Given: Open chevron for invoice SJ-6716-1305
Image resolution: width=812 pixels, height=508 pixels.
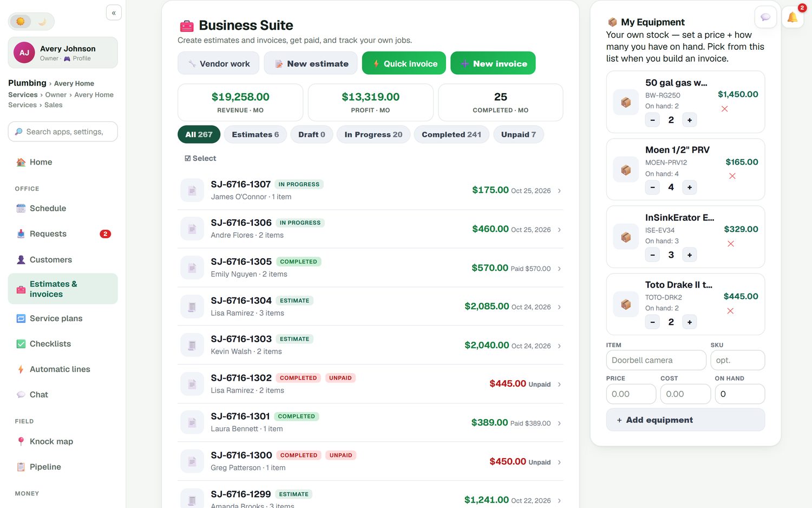Looking at the screenshot, I should coord(559,269).
